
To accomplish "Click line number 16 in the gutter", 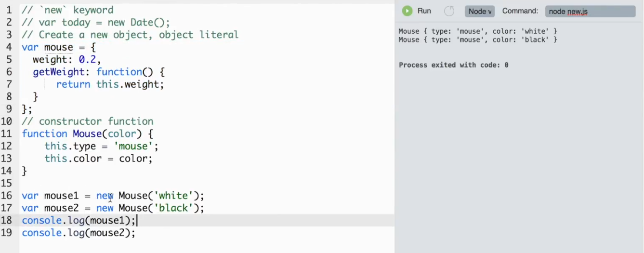I will (x=6, y=196).
